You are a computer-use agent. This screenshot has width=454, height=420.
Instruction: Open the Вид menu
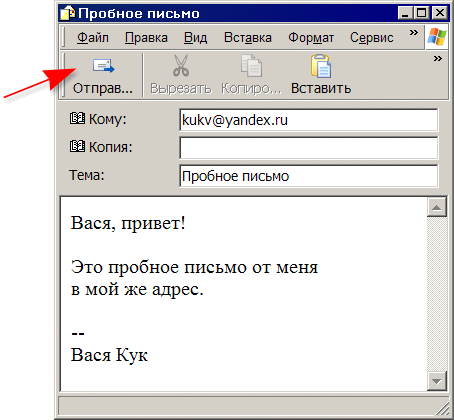pos(195,37)
